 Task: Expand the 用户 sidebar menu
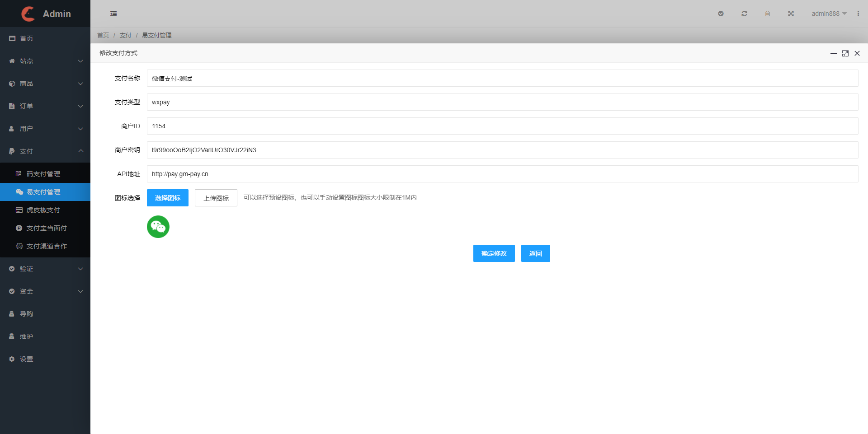click(x=45, y=129)
